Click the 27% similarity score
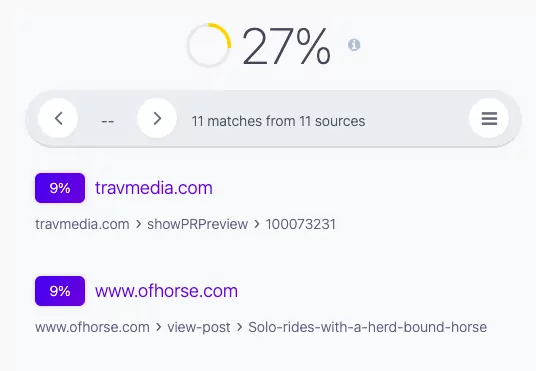The height and width of the screenshot is (371, 536). [286, 46]
